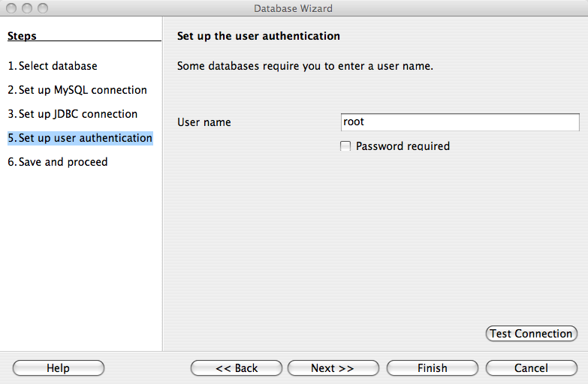
Task: Click the Password required label text
Action: coord(403,146)
